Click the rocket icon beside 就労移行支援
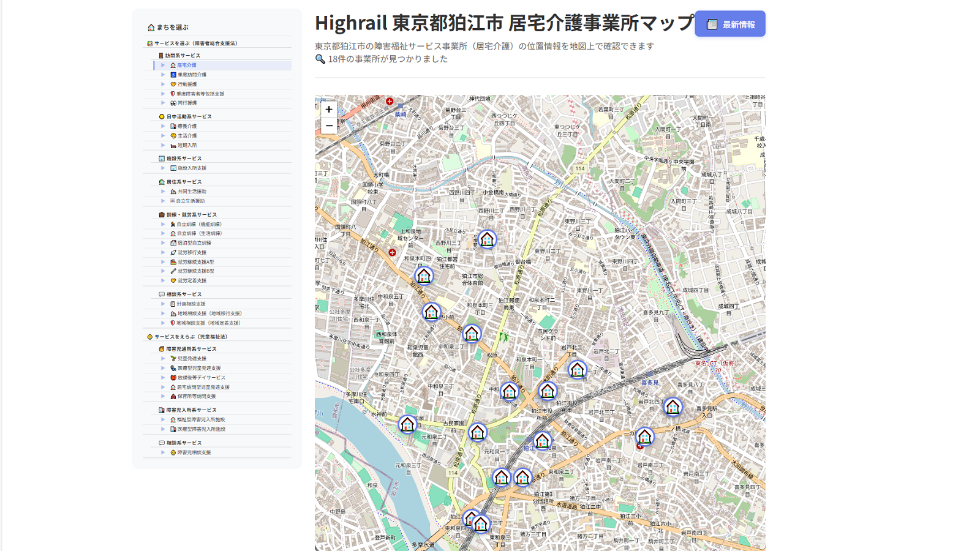This screenshot has width=980, height=551. point(173,252)
